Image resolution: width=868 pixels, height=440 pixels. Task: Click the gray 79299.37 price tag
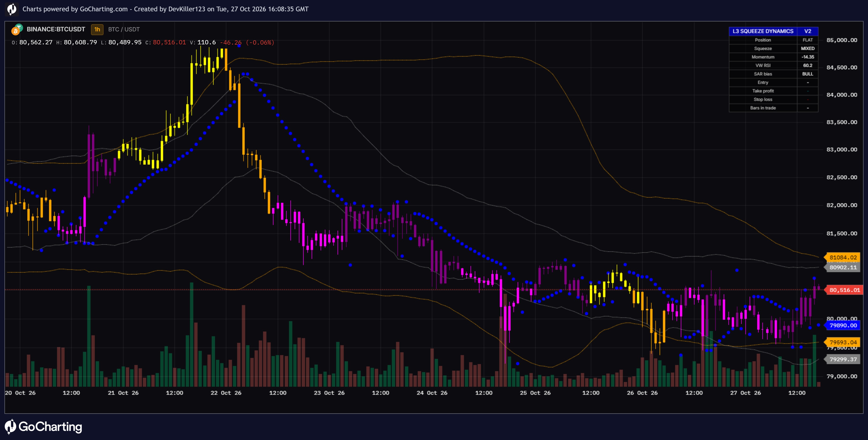(842, 359)
